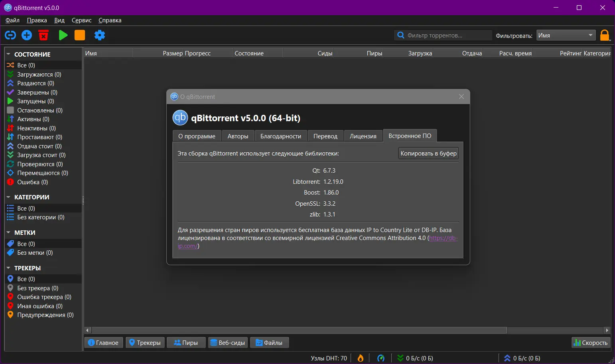Select Иная ошибка (0) tracker filter
Screen dimensions: 615x364
pyautogui.click(x=43, y=306)
